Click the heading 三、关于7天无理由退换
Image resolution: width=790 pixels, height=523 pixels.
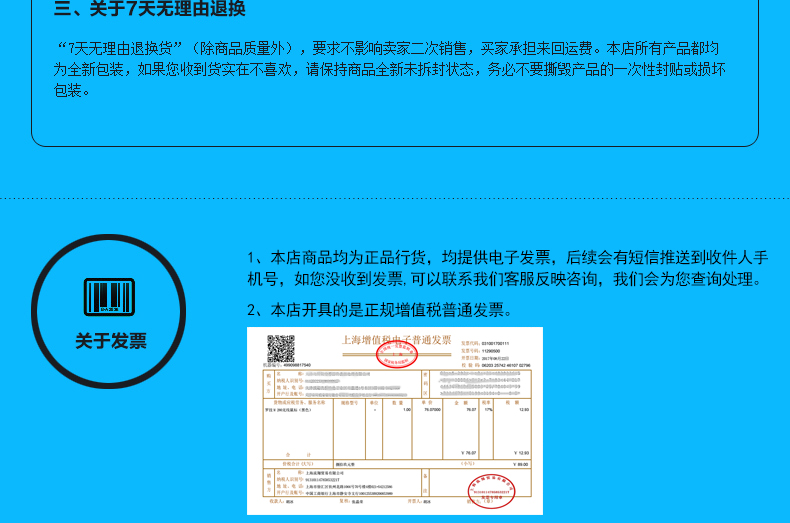[149, 10]
